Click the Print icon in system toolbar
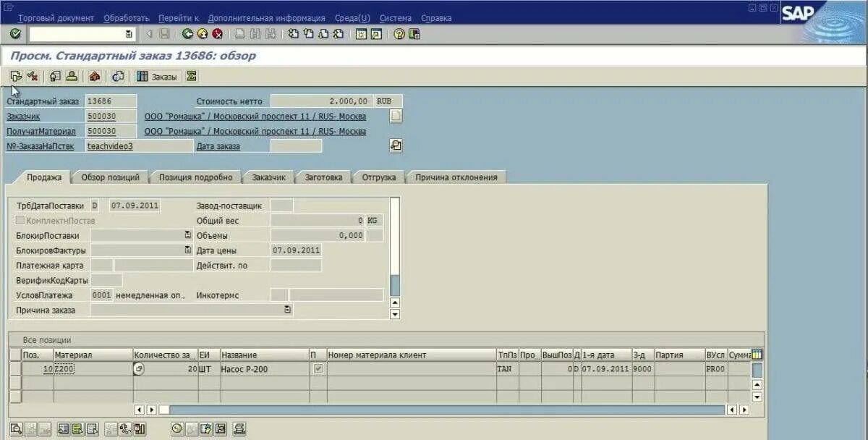Viewport: 868px width, 440px height. coord(240,34)
